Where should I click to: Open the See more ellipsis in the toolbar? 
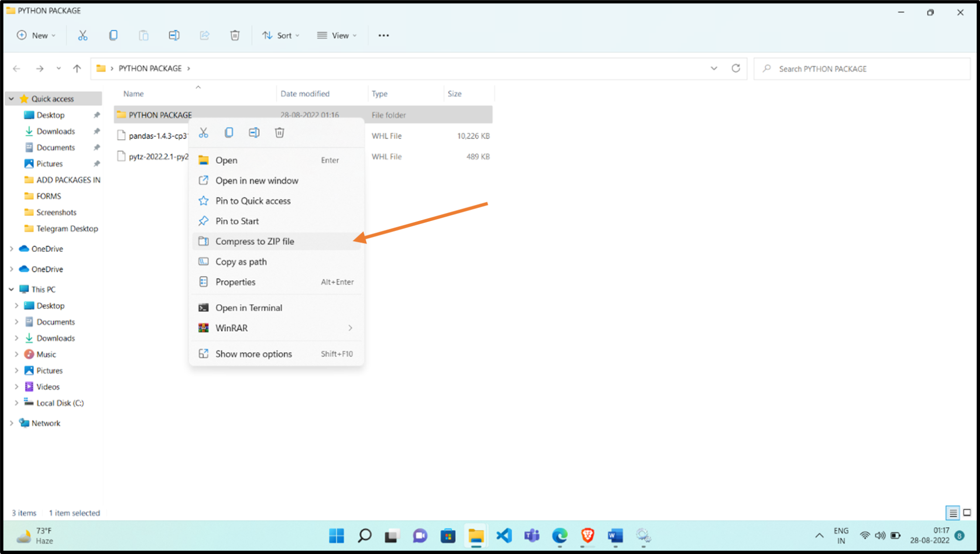pos(383,35)
